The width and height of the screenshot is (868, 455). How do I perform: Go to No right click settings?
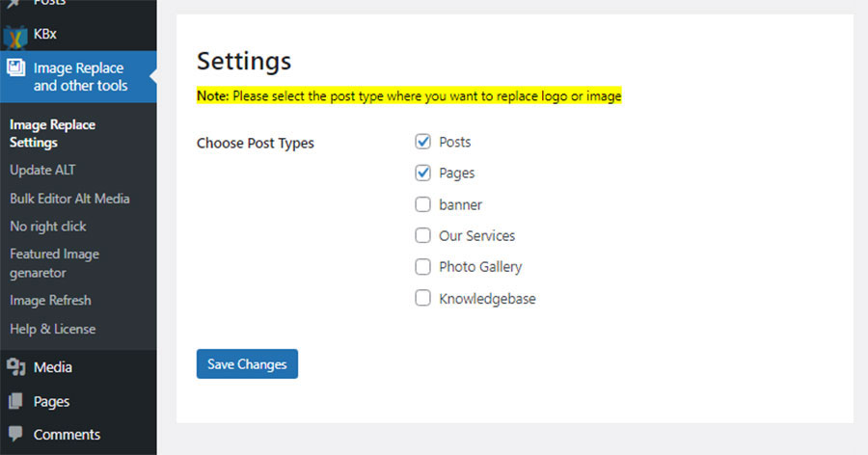(48, 227)
